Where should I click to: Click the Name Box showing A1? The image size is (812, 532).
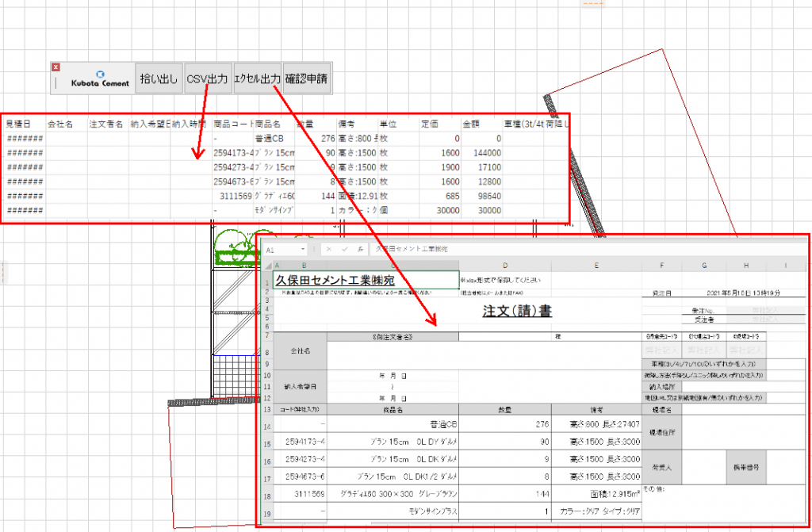pos(282,250)
